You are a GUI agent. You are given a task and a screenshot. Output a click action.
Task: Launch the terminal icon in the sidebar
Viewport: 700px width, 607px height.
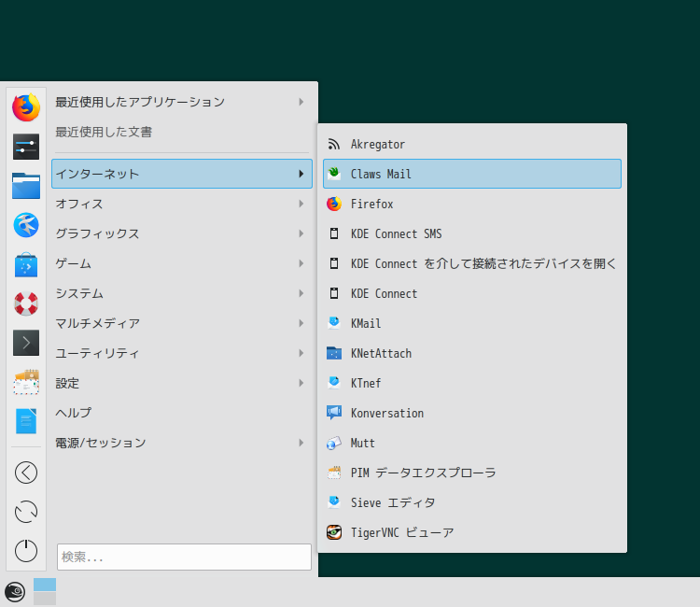pos(26,343)
